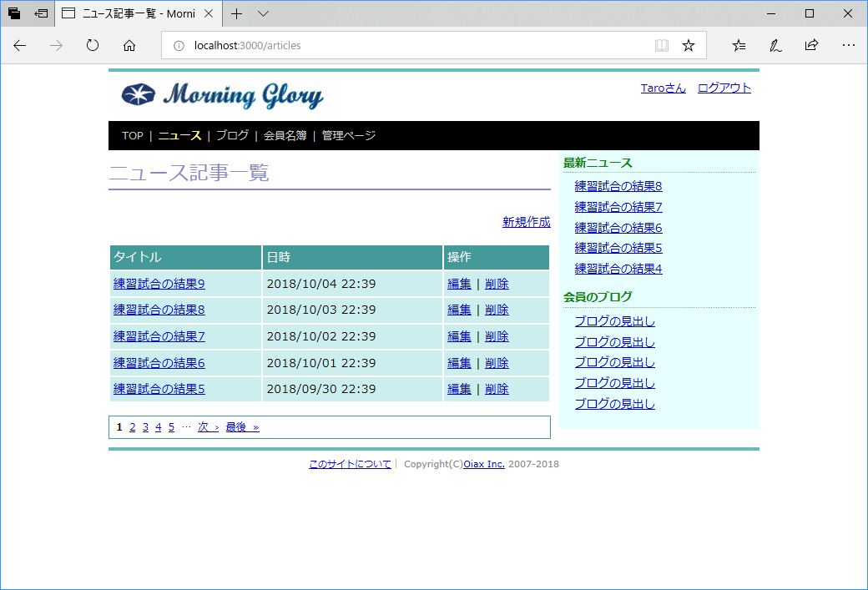Go to pagination page 4
Image resolution: width=868 pixels, height=590 pixels.
click(x=159, y=427)
